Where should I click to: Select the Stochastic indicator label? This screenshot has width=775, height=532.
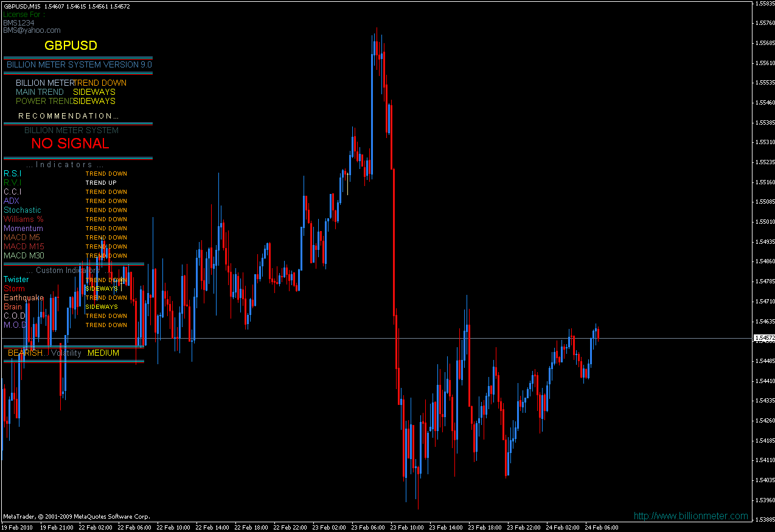23,210
